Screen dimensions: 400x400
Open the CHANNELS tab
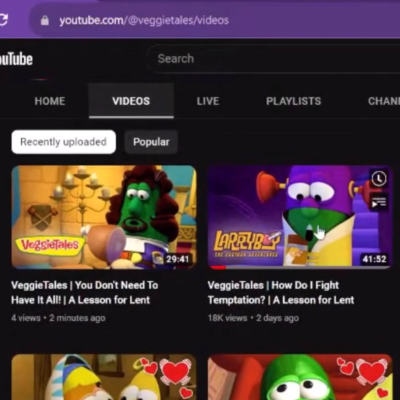[x=383, y=101]
